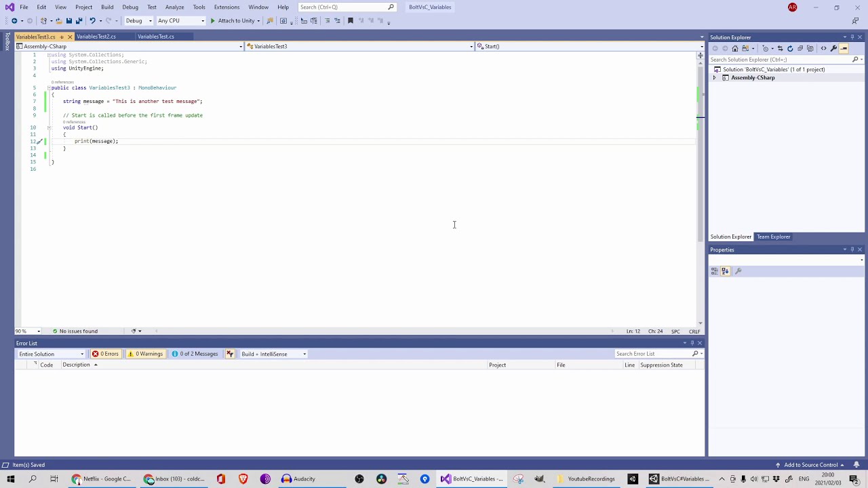Click the Home icon in Solution Explorer
This screenshot has height=488, width=868.
[x=735, y=49]
